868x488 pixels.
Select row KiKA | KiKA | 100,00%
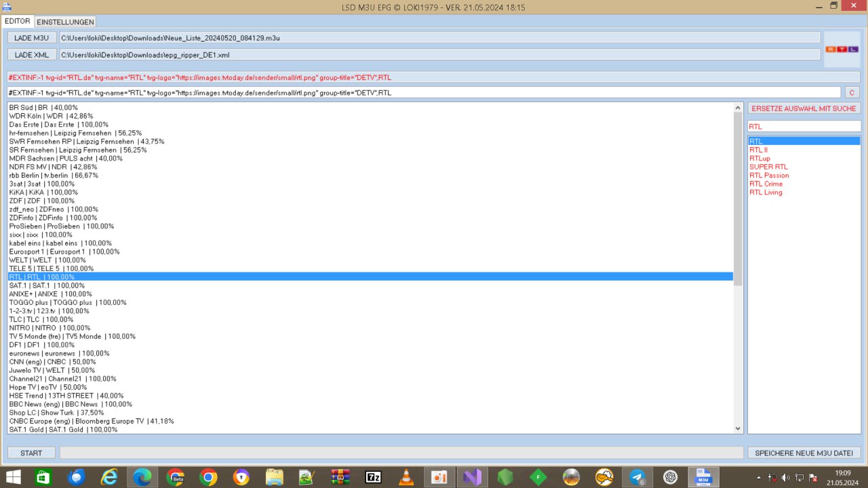[x=370, y=192]
